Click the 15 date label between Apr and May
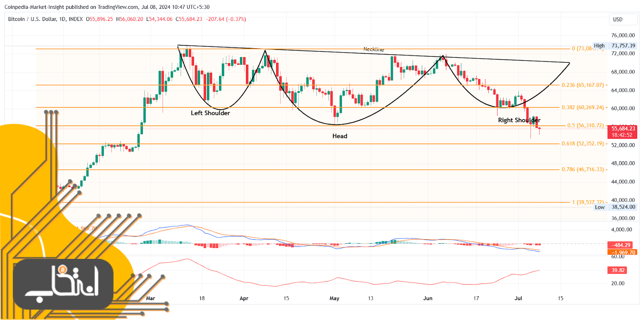 [x=286, y=298]
